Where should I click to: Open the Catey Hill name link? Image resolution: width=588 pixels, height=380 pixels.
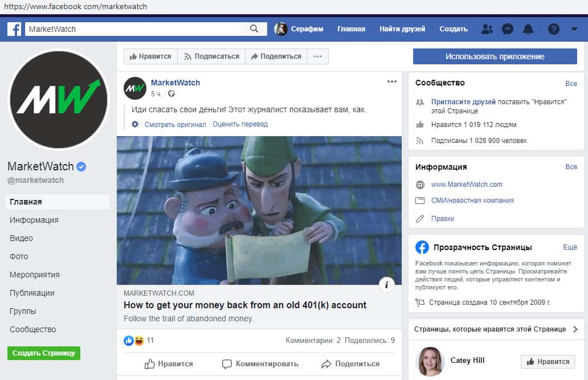coord(467,360)
